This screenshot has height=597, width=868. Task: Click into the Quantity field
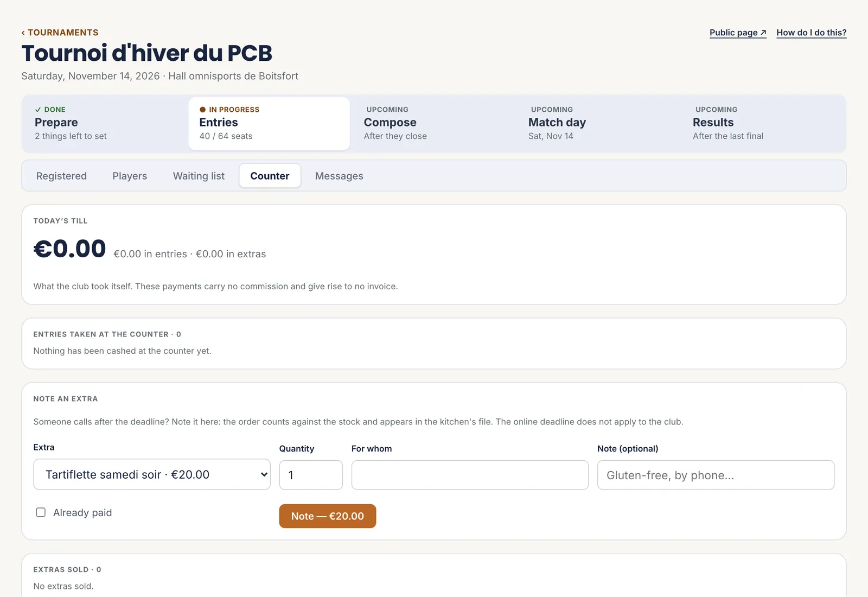click(x=311, y=475)
